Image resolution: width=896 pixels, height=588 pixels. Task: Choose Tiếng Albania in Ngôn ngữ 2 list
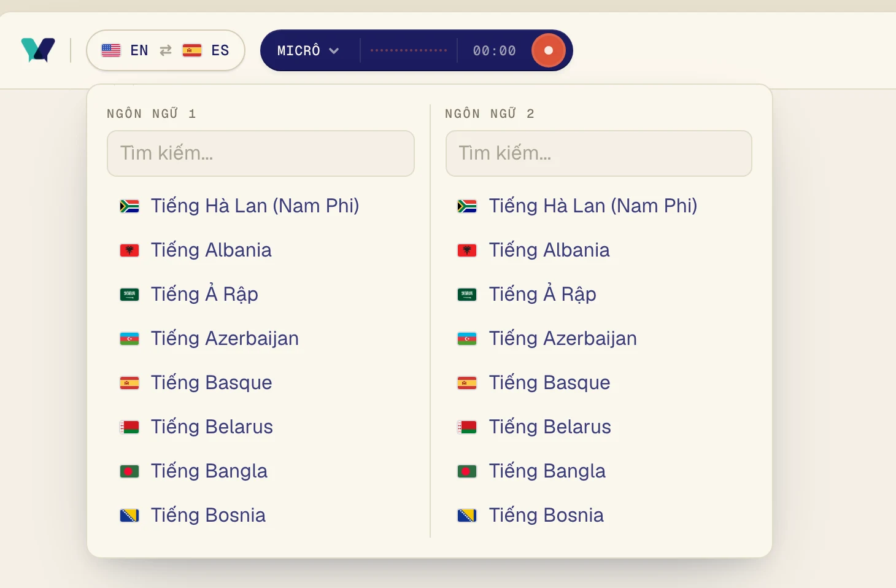pos(599,250)
